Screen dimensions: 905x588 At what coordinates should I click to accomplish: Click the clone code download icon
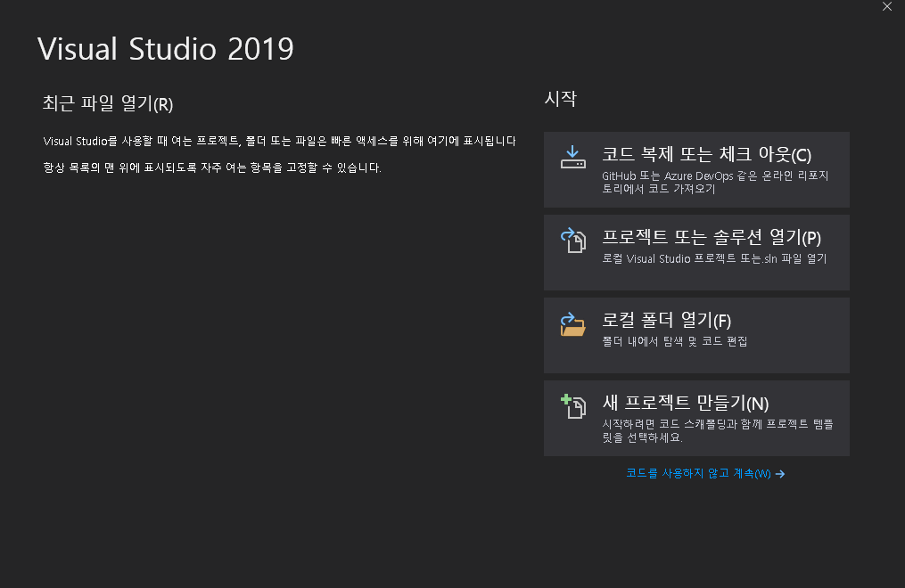pyautogui.click(x=572, y=157)
